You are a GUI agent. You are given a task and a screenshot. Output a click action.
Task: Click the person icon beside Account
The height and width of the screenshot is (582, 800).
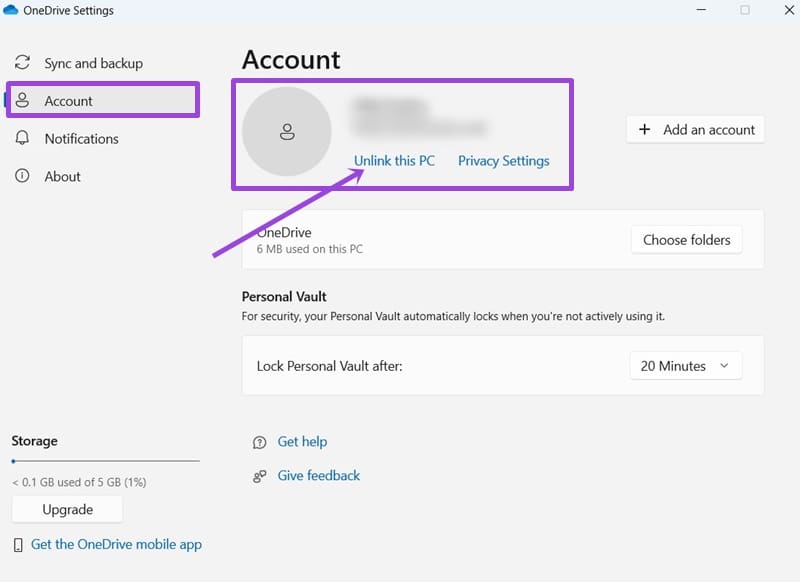24,100
